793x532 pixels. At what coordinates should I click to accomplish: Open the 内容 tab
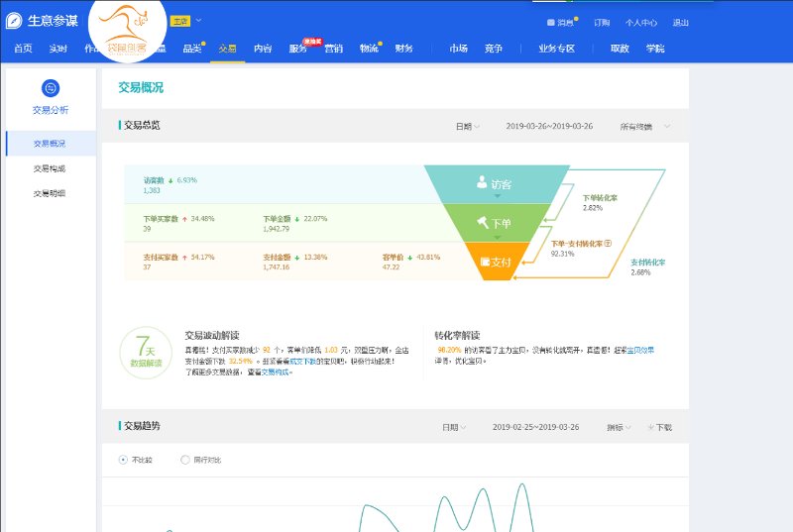[x=263, y=49]
